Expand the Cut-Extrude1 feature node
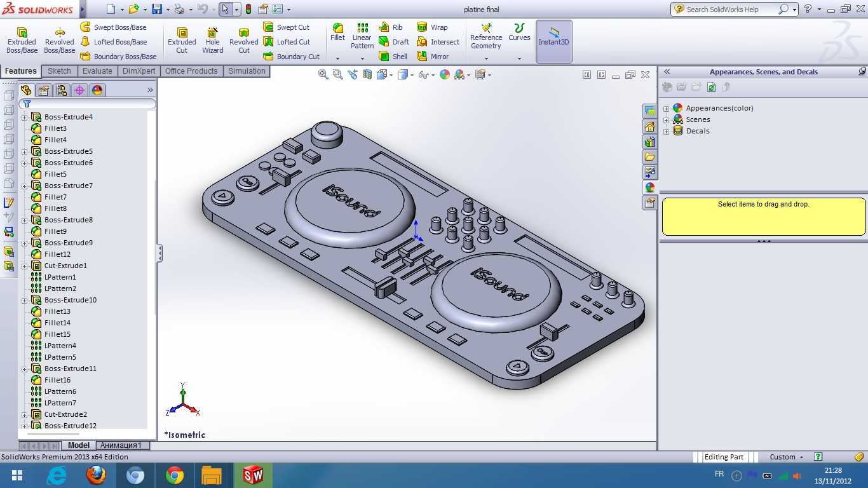The height and width of the screenshot is (488, 868). pos(24,266)
